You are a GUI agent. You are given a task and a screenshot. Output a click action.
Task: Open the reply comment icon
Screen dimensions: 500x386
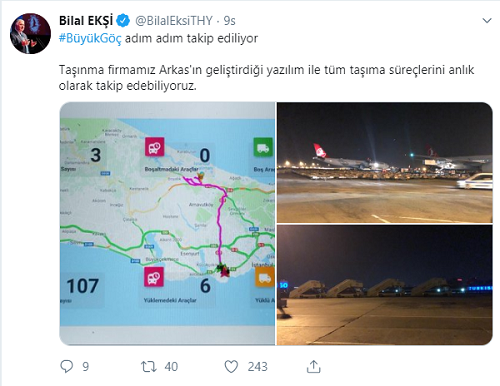[x=66, y=366]
